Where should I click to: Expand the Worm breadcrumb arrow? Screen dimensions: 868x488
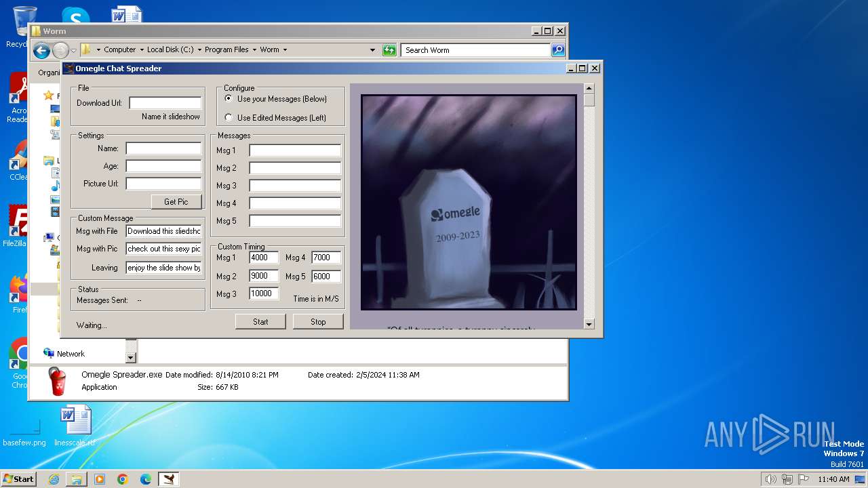[285, 50]
